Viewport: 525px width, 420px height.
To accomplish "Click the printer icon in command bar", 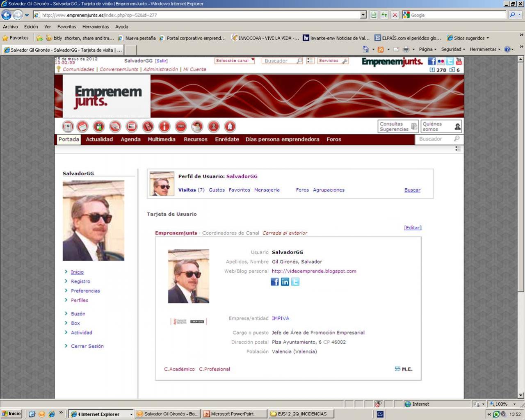I will coord(406,50).
